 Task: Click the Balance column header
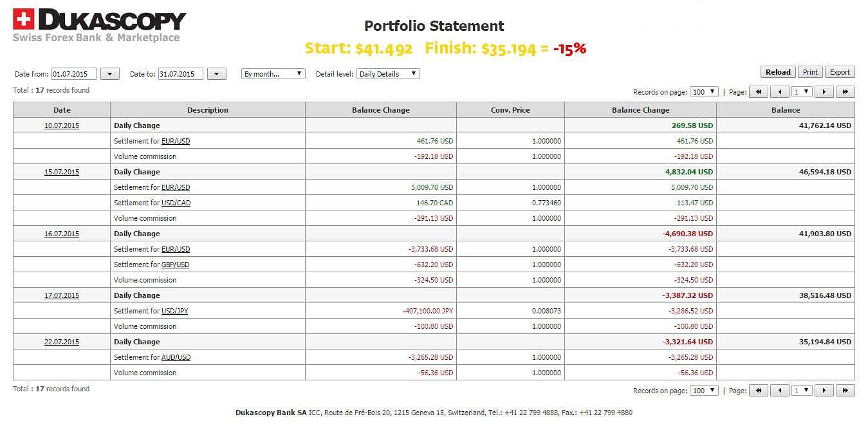click(x=786, y=110)
